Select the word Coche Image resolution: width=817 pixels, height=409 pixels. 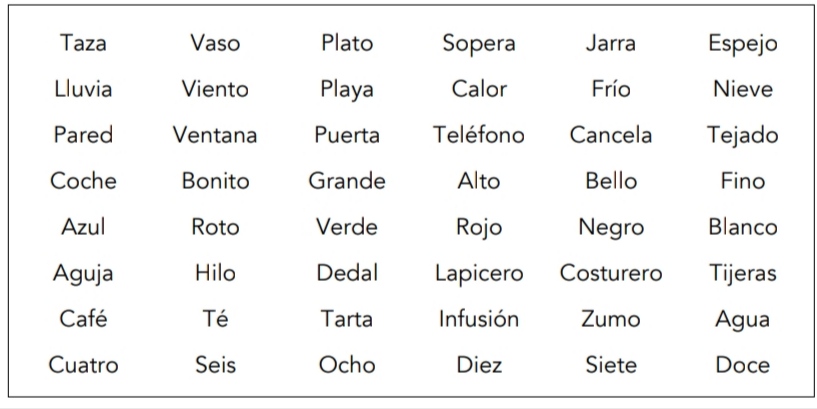point(83,181)
